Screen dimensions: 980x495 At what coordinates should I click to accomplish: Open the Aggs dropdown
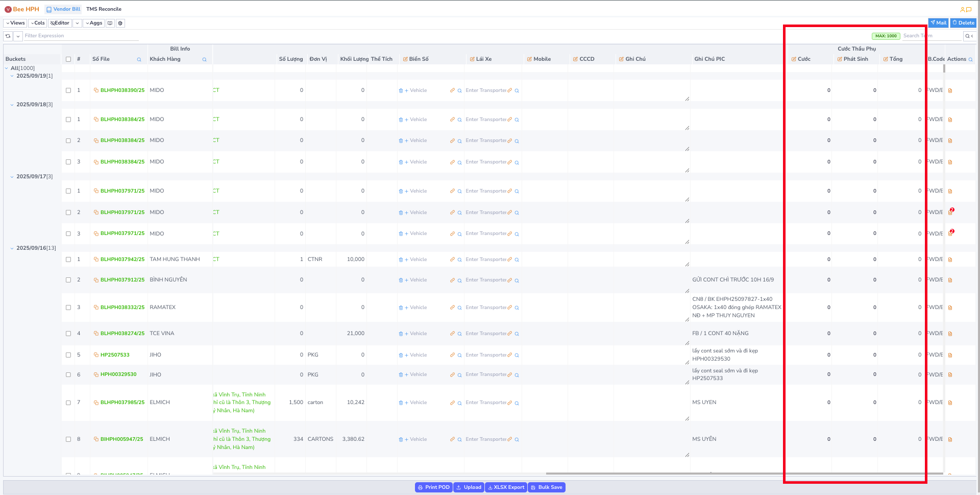94,23
